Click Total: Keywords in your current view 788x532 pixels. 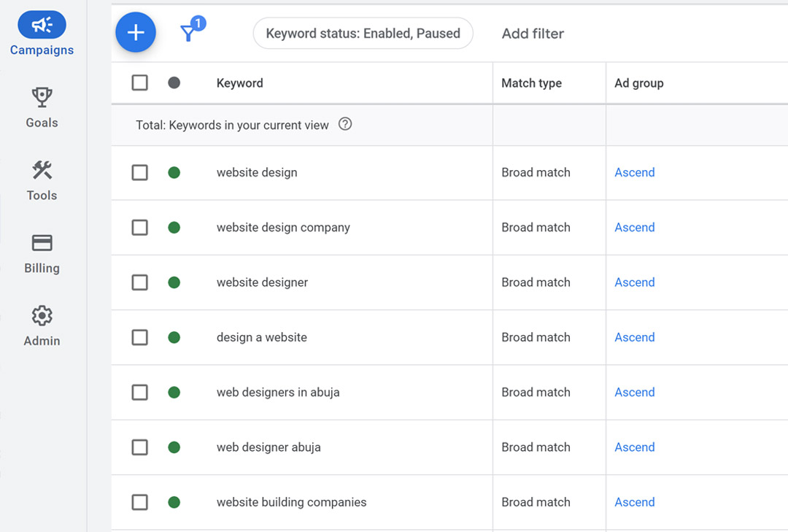point(232,125)
